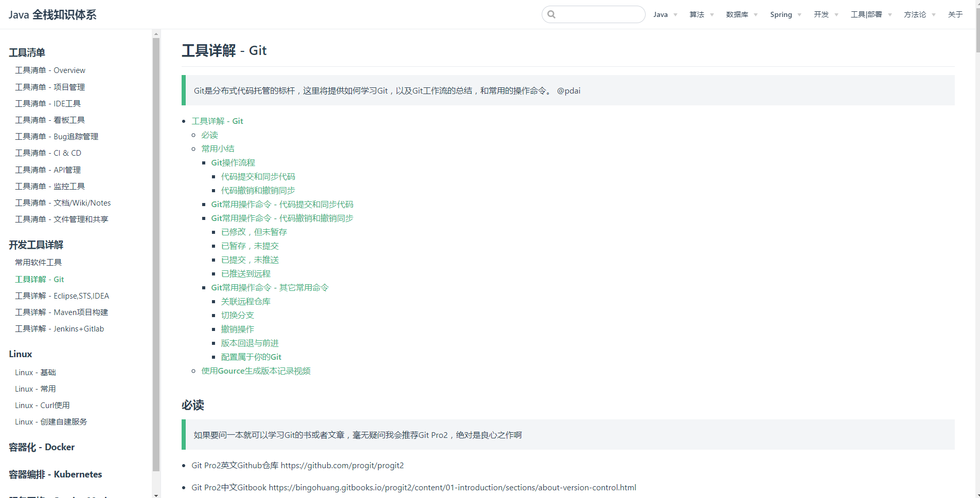Image resolution: width=980 pixels, height=498 pixels.
Task: Open Git常用操作命令 - 其它常用命令 link
Action: pyautogui.click(x=270, y=287)
